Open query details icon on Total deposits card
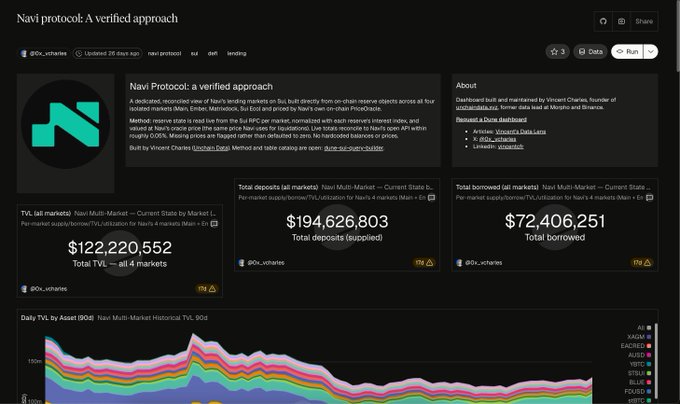The width and height of the screenshot is (680, 404). point(432,198)
